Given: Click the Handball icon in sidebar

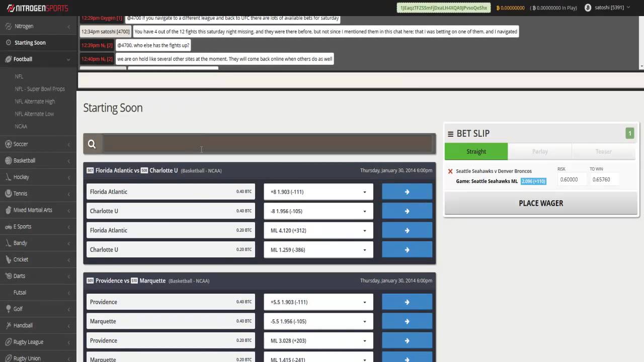Looking at the screenshot, I should pyautogui.click(x=8, y=326).
